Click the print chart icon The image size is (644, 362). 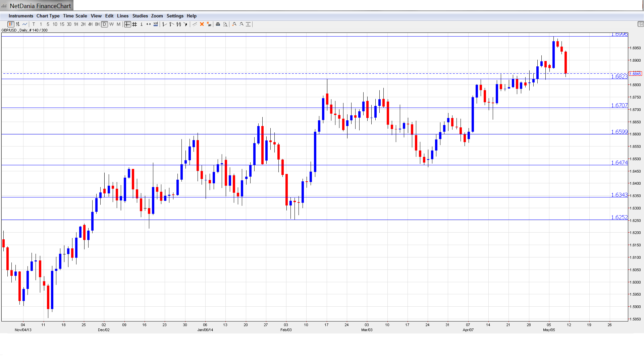[x=218, y=24]
